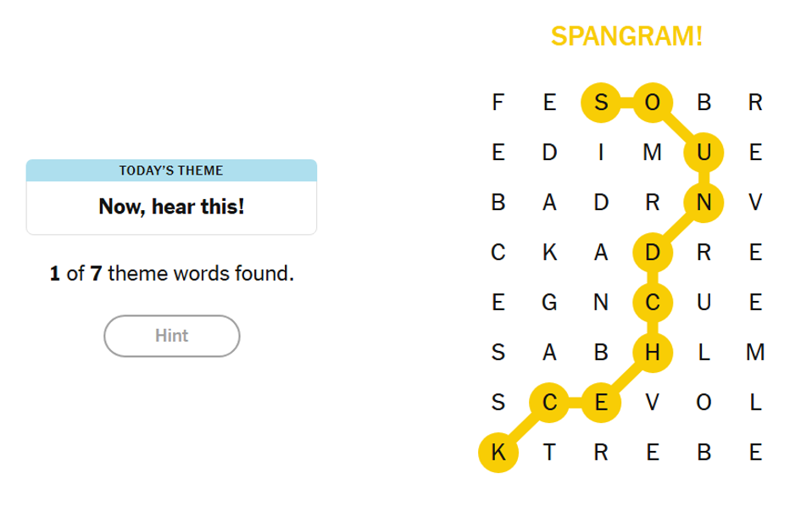The height and width of the screenshot is (512, 812).
Task: Click the highlighted yellow letter E
Action: [601, 403]
